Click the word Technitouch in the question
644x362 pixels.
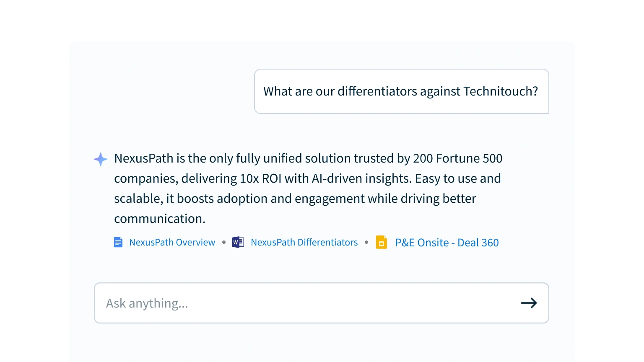[x=501, y=91]
